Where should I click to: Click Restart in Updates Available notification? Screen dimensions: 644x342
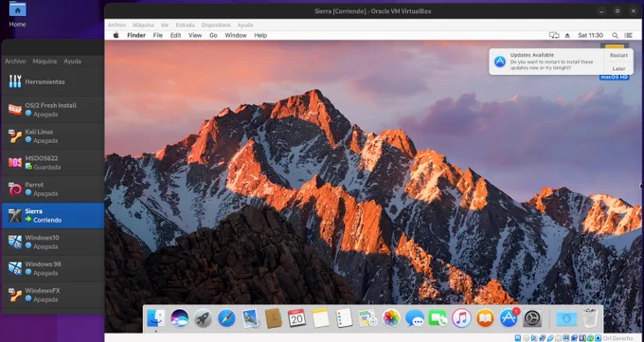618,55
